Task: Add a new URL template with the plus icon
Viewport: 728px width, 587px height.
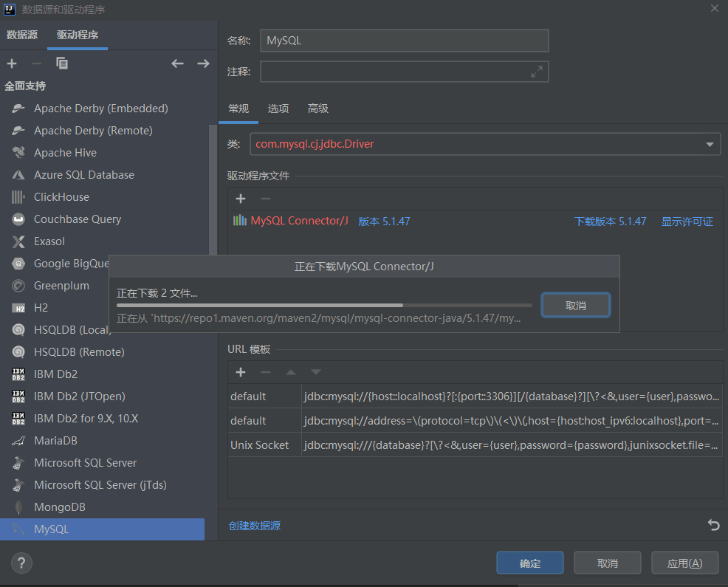Action: tap(240, 372)
